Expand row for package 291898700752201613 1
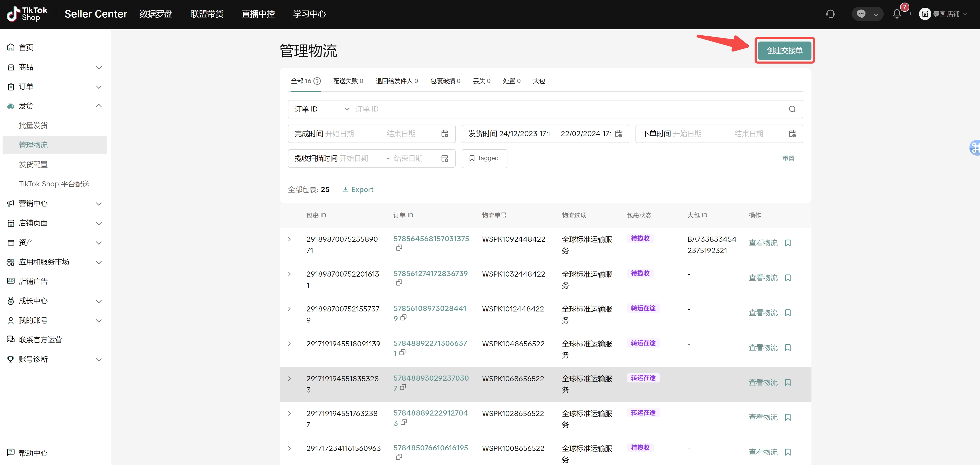 pyautogui.click(x=289, y=274)
